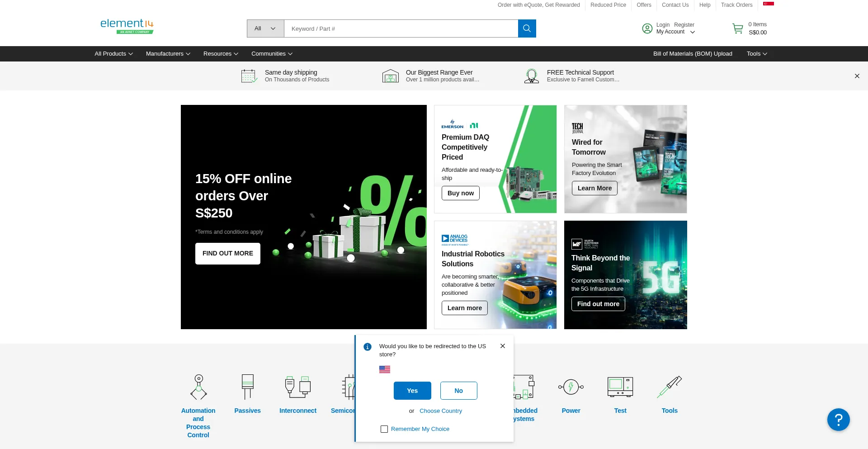Click the Power category icon
868x449 pixels.
(x=571, y=387)
